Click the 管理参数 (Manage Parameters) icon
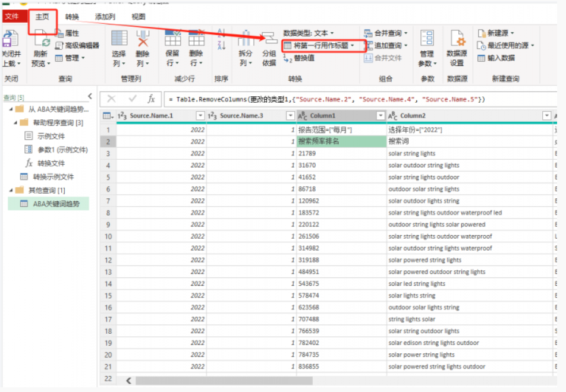 pos(427,38)
